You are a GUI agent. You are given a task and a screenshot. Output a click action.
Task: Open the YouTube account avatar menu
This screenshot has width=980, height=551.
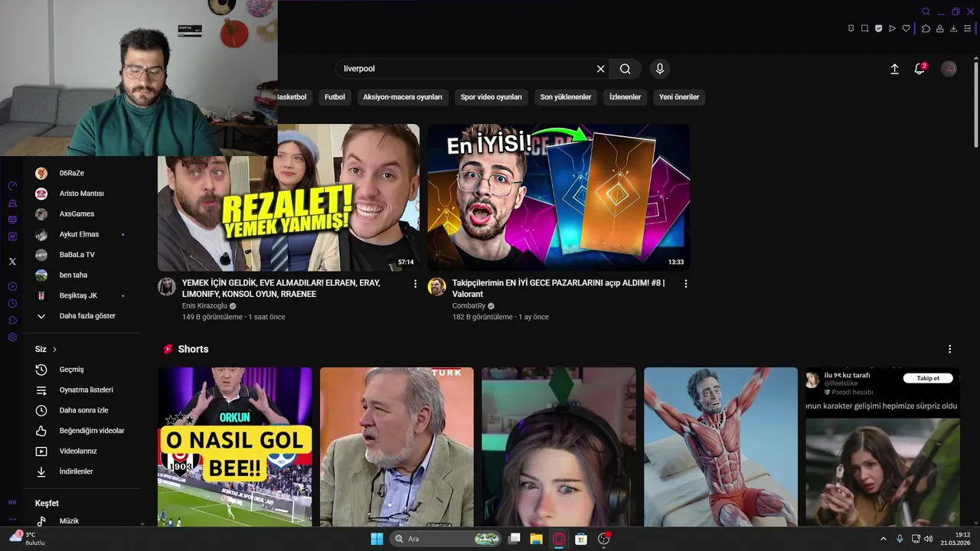[x=949, y=69]
